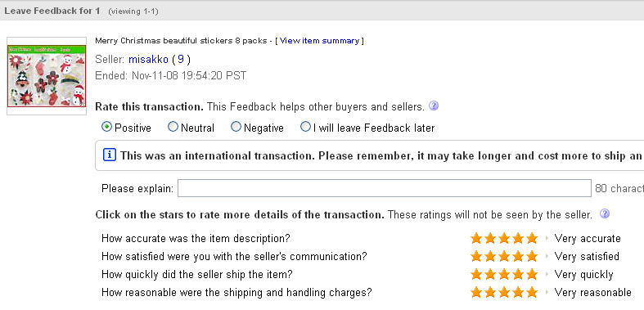Click the arrow beside Very reasonable label
The image size is (644, 310).
pyautogui.click(x=547, y=292)
